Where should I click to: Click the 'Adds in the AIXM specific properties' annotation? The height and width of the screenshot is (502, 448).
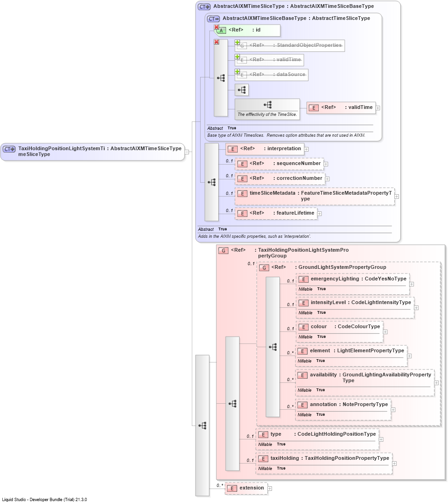click(x=254, y=236)
